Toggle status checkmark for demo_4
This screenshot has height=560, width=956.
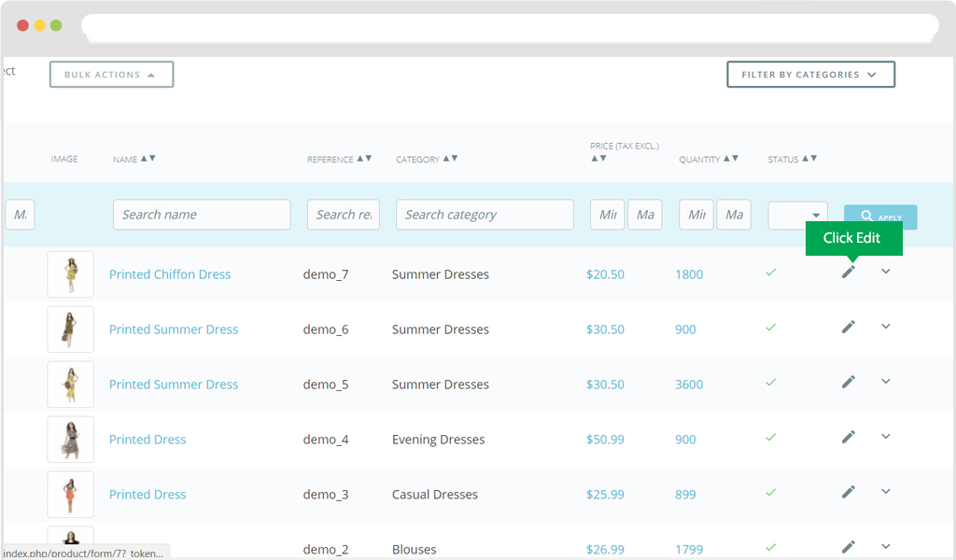pyautogui.click(x=770, y=437)
